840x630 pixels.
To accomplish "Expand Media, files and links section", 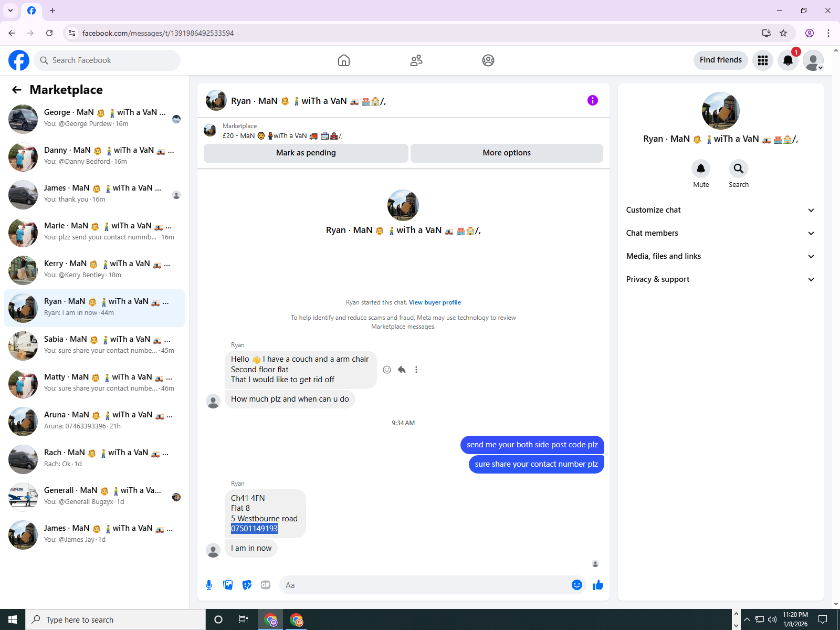I will [720, 256].
